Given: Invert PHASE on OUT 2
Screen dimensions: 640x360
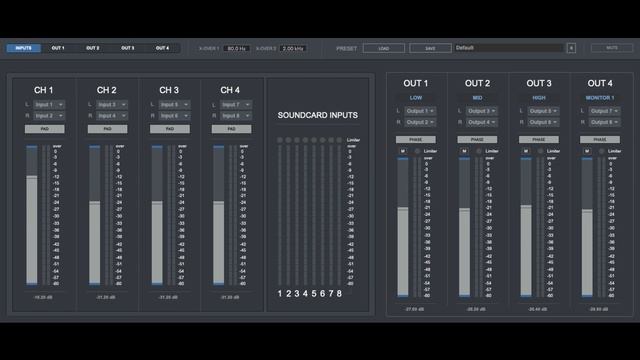Looking at the screenshot, I should (x=477, y=140).
